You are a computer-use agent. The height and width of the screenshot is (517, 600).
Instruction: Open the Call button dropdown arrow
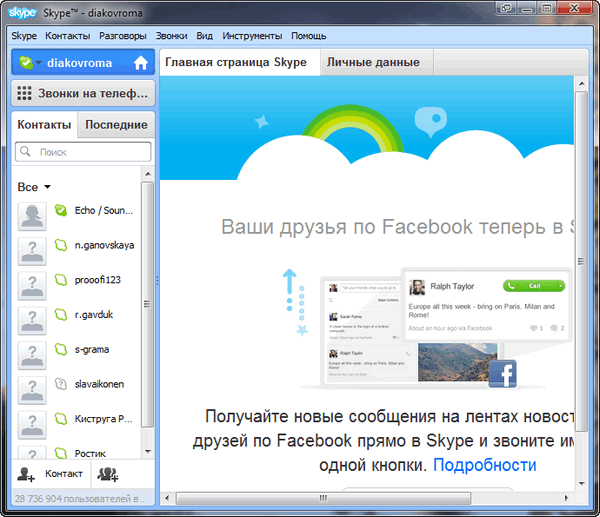[x=561, y=285]
